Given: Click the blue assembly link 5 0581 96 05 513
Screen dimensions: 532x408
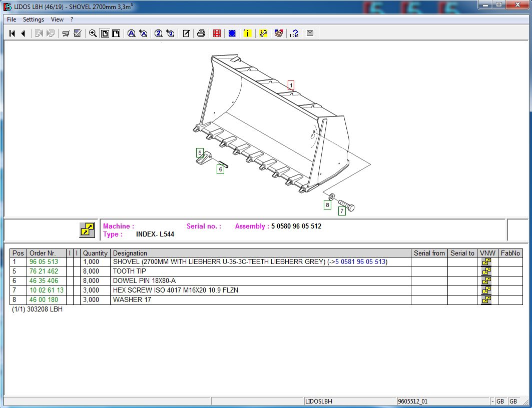Looking at the screenshot, I should (360, 262).
